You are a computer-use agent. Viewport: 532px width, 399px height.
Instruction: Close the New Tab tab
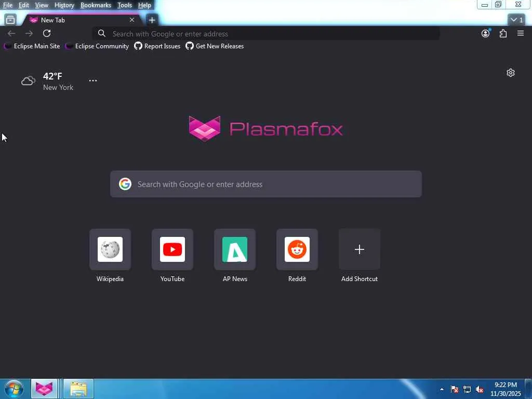[x=131, y=20]
